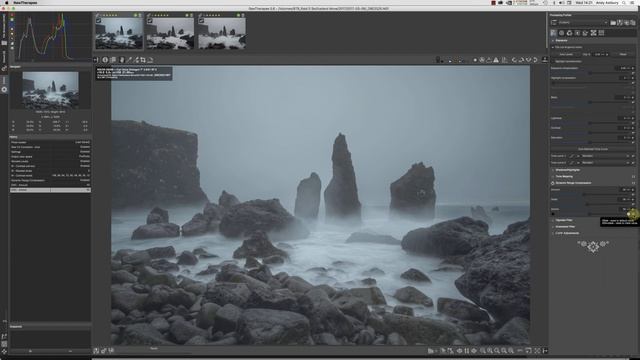Viewport: 640px width, 360px height.
Task: Switch to the Exposure tools tab
Action: click(x=553, y=33)
